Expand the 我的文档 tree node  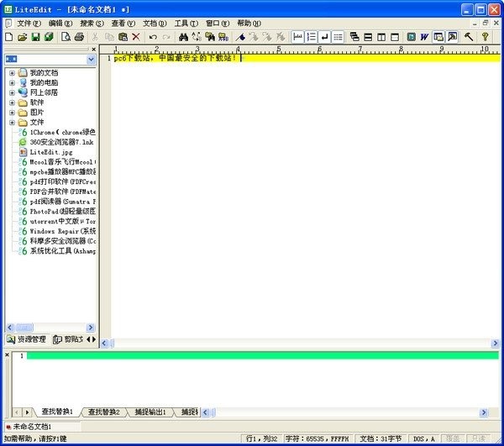[12, 73]
